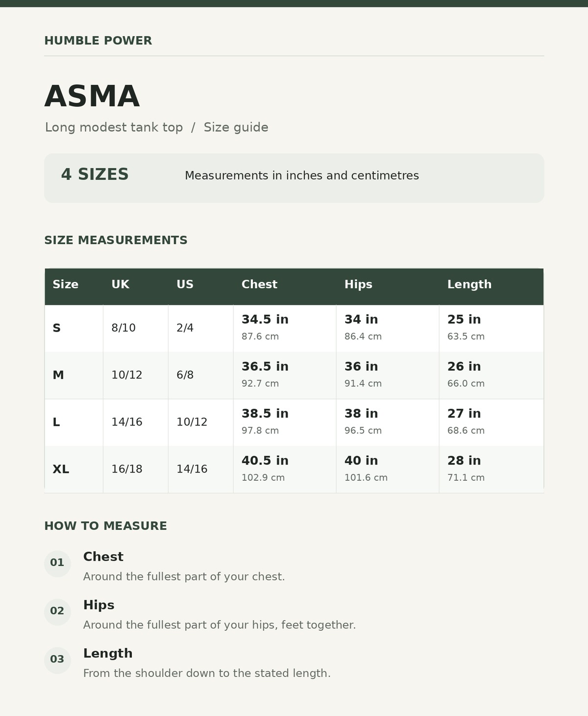Select the 02 step badge for Hips
This screenshot has width=588, height=716.
(57, 611)
